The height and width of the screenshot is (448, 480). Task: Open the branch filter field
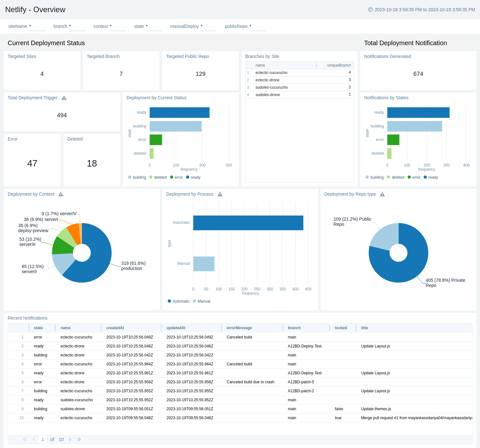[x=77, y=27]
